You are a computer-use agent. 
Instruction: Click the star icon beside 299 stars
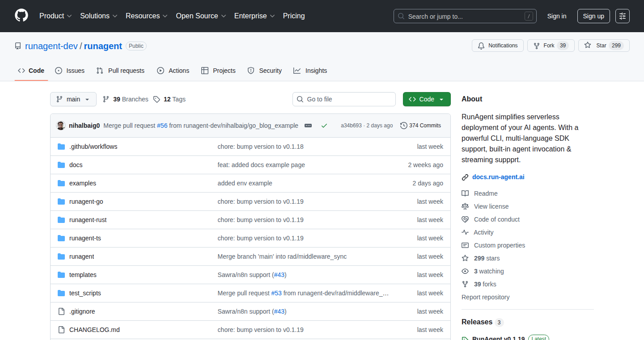pos(465,258)
